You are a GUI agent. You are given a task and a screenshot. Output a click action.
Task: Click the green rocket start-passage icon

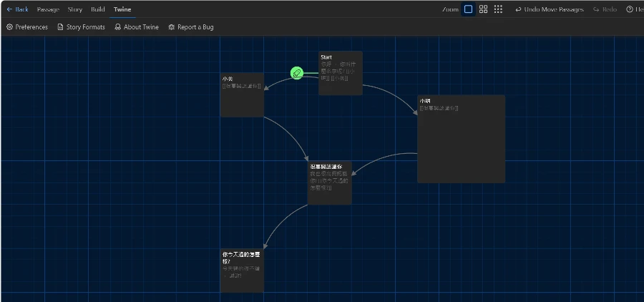(x=297, y=73)
